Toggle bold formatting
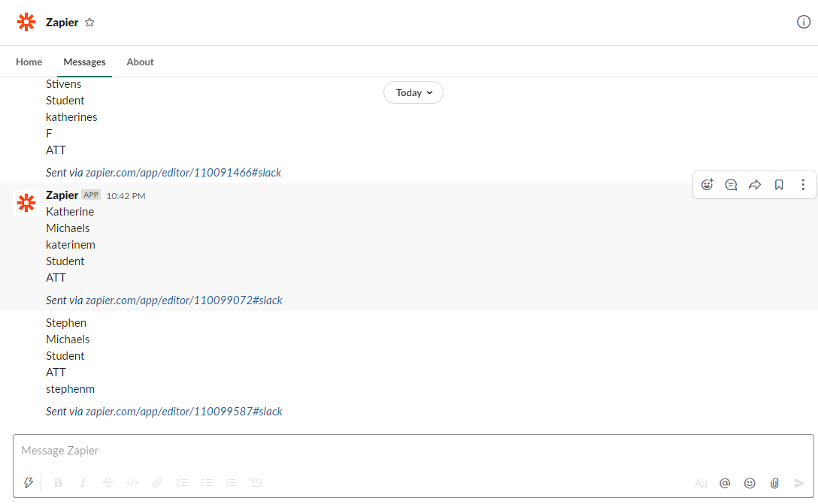The height and width of the screenshot is (504, 818). 59,483
